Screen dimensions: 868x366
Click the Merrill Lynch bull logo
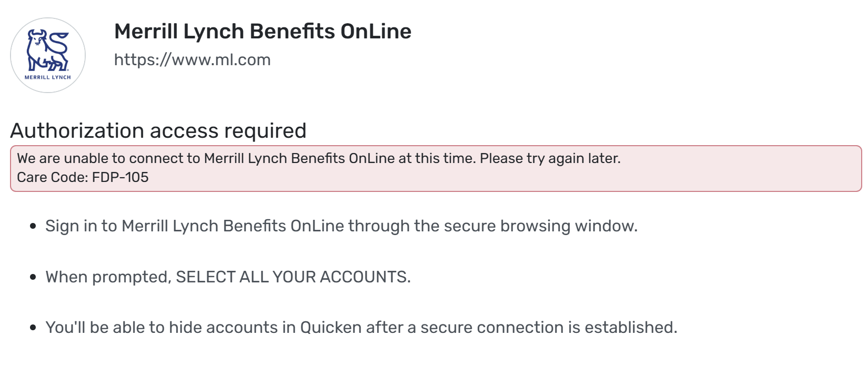[x=48, y=50]
